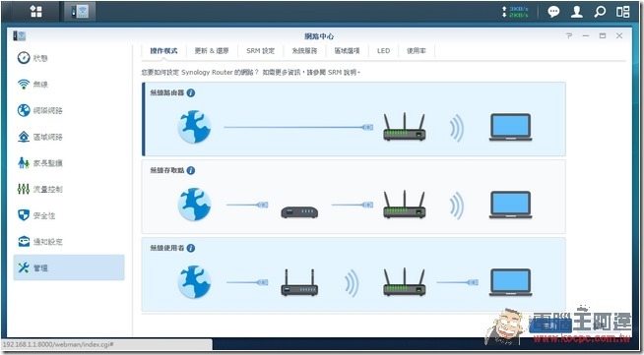The width and height of the screenshot is (644, 355).
Task: Select the 無線存取點 access point mode
Action: point(354,197)
